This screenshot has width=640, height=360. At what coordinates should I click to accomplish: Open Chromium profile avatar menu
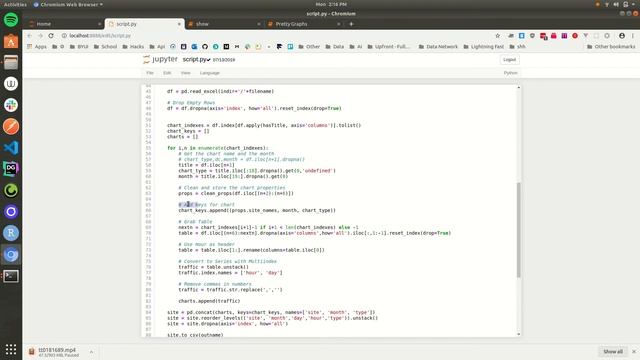(622, 36)
